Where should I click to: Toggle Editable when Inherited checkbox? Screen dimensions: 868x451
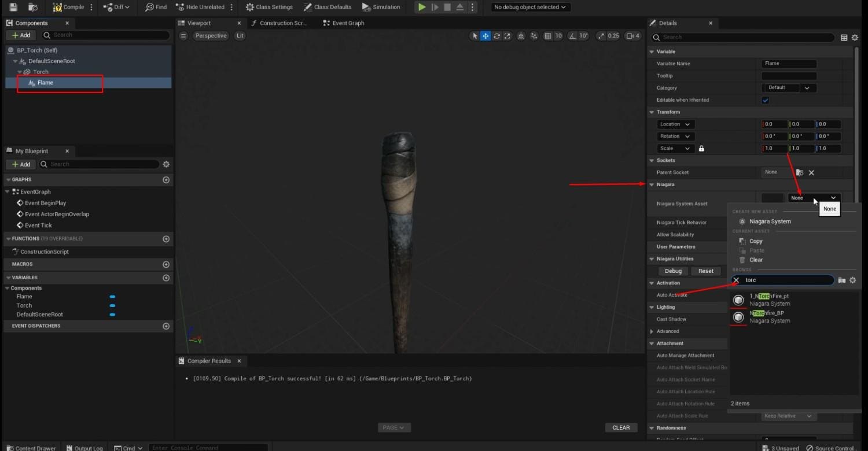(765, 100)
